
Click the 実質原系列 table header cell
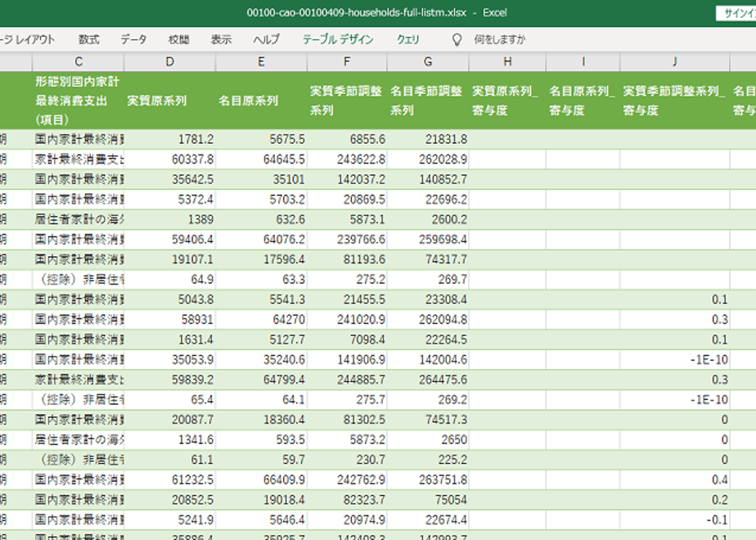[x=169, y=101]
